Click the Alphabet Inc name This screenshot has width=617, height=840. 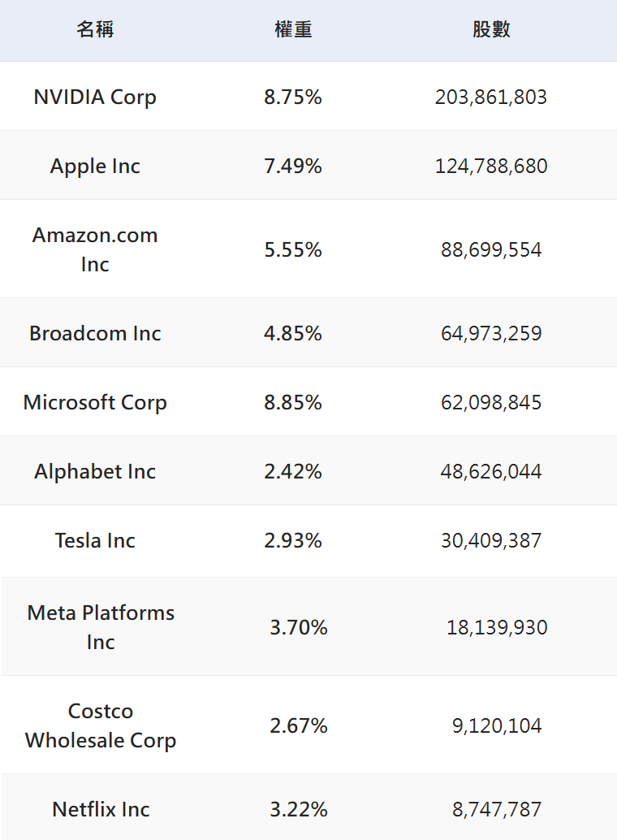95,471
